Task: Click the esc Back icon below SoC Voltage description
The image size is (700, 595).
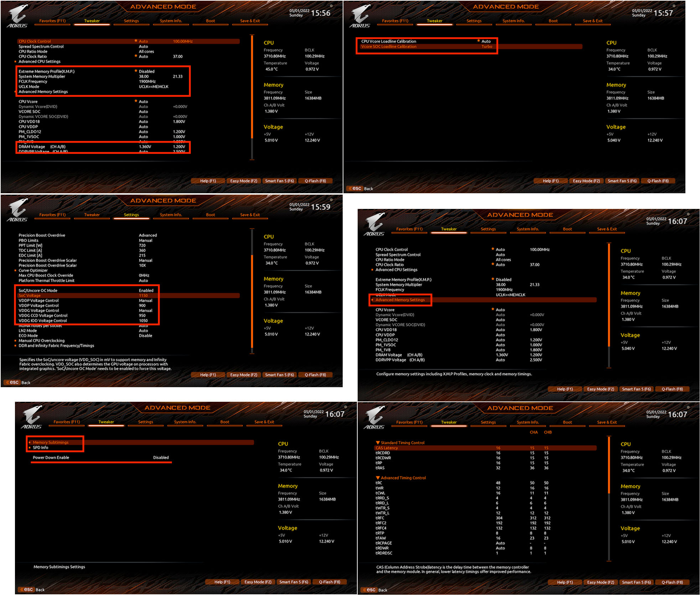Action: pos(12,383)
